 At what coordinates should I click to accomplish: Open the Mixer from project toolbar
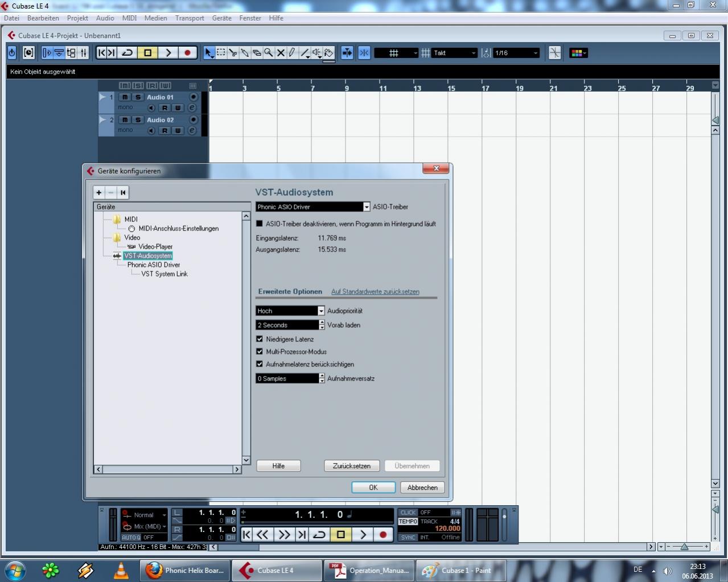click(84, 53)
